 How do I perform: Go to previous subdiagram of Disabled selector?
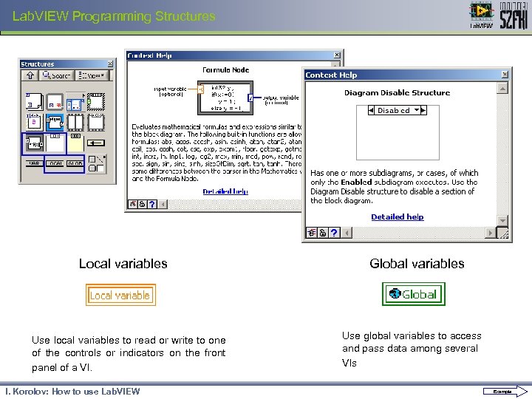point(371,110)
